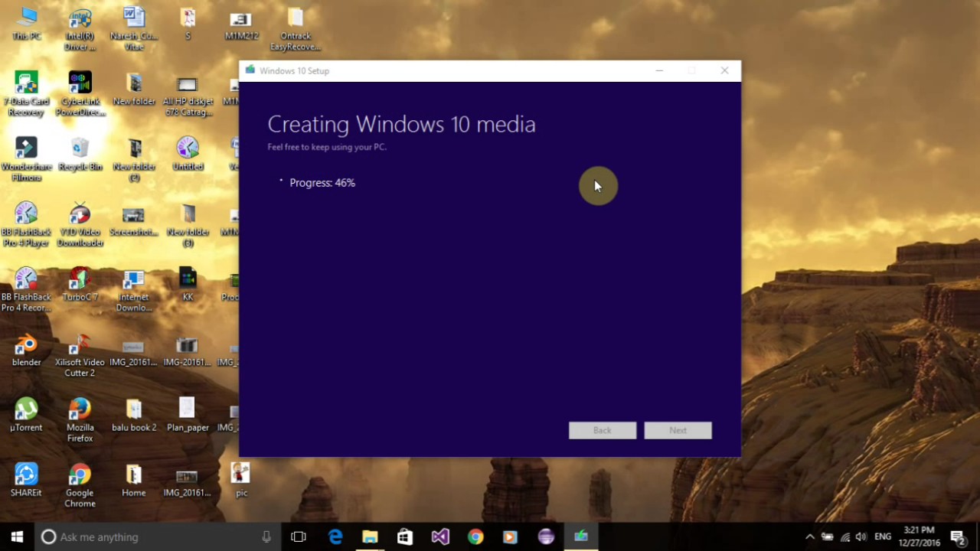This screenshot has width=980, height=551.
Task: Open the Store taskbar icon
Action: point(405,536)
